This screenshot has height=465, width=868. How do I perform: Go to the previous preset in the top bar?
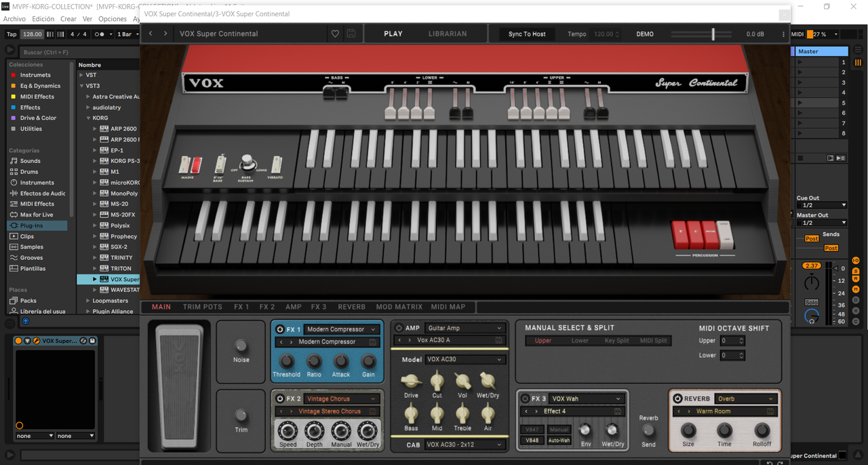pyautogui.click(x=151, y=33)
